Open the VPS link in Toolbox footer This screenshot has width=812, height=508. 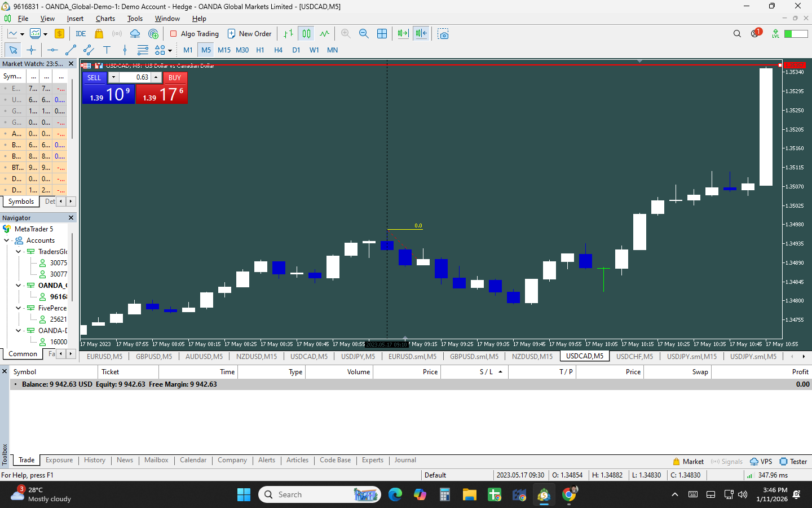coord(761,462)
